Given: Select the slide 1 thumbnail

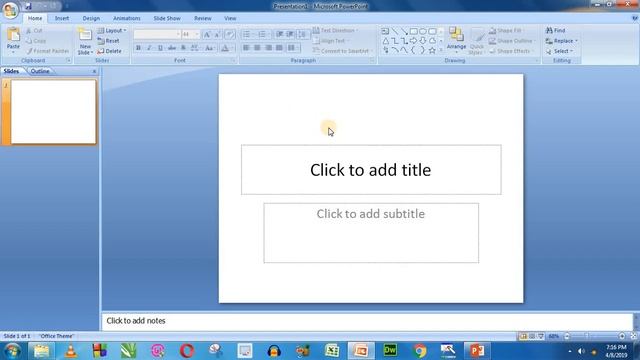Looking at the screenshot, I should point(53,111).
